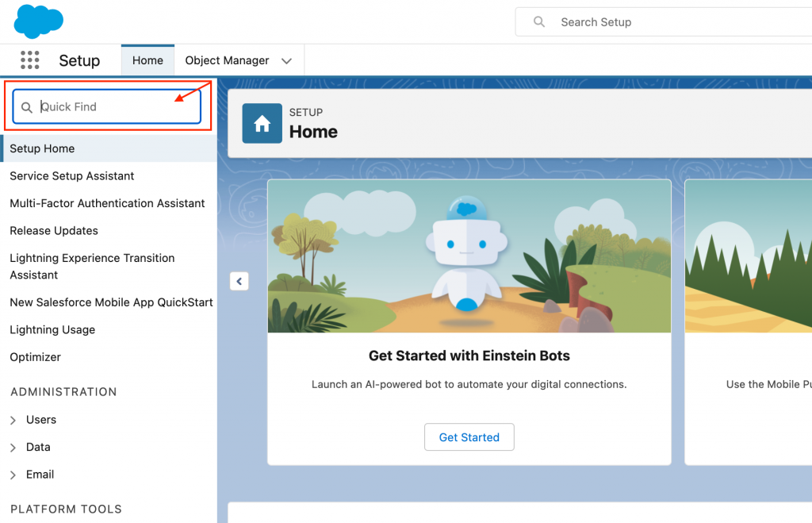This screenshot has height=523, width=812.
Task: Click the magnifier icon in Search Setup
Action: 539,22
